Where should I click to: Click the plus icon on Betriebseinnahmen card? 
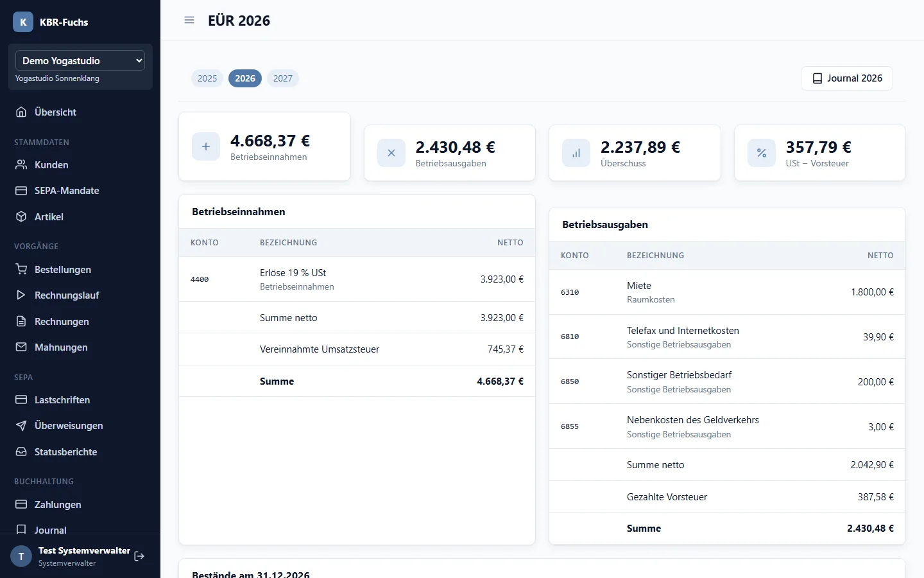(x=206, y=146)
